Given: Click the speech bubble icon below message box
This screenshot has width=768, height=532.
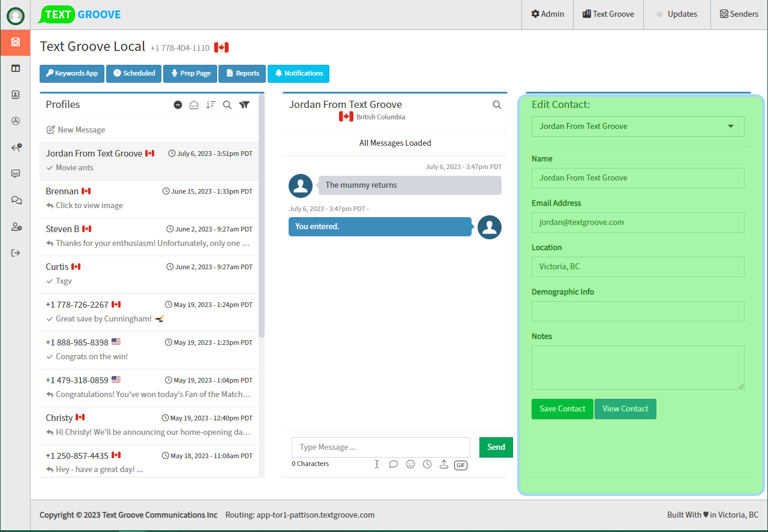Looking at the screenshot, I should coord(394,464).
